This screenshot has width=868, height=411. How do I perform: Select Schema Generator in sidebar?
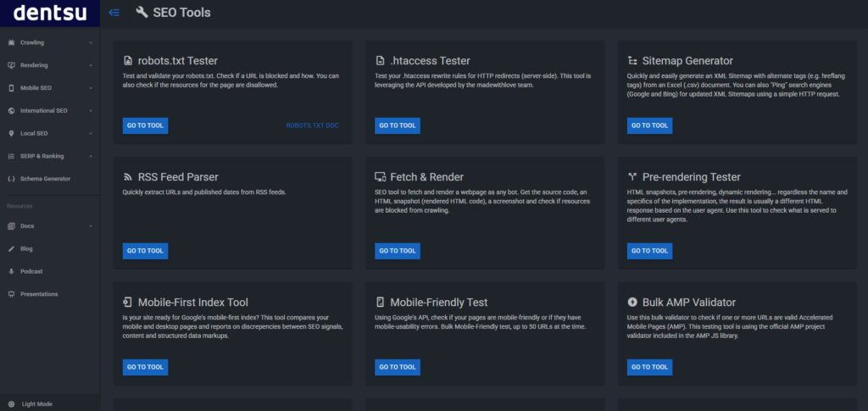pyautogui.click(x=50, y=179)
